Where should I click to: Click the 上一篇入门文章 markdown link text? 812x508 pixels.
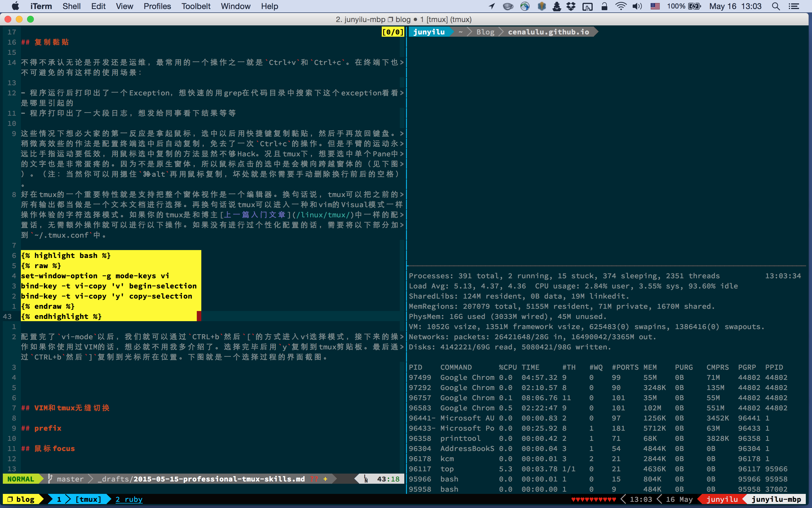(255, 215)
